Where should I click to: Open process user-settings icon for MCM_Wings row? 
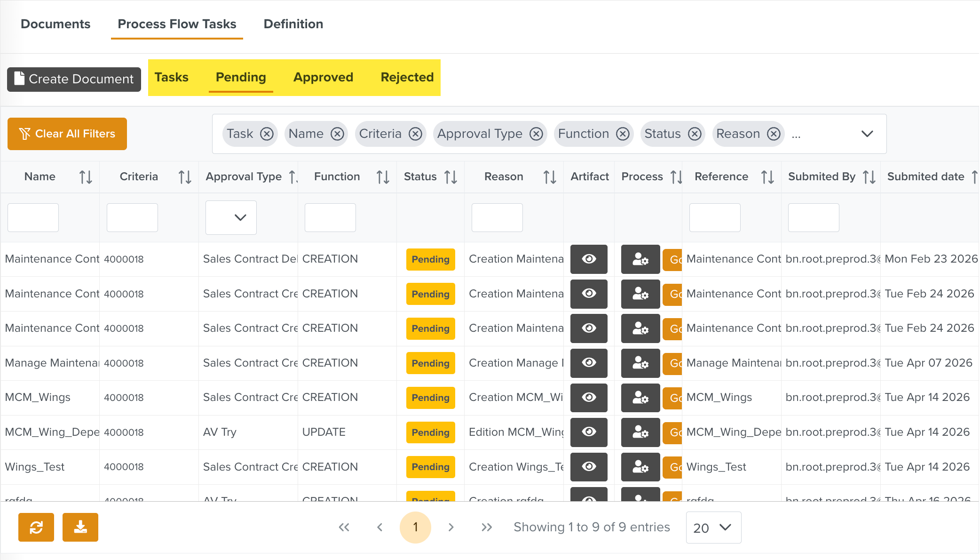tap(640, 398)
